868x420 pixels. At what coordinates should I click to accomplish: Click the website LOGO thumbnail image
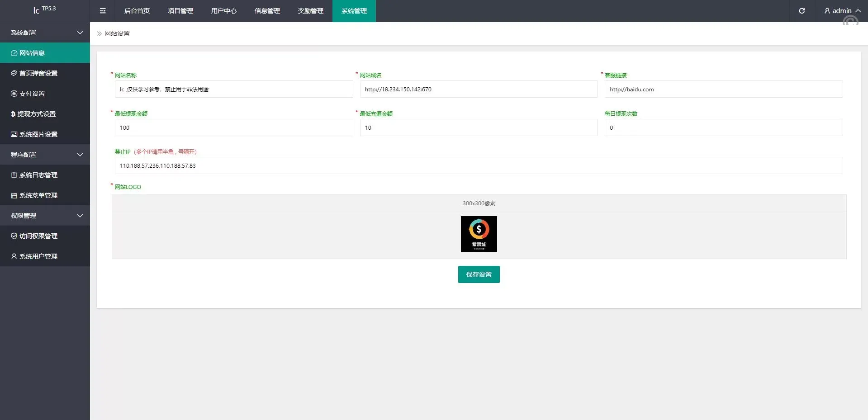(479, 234)
